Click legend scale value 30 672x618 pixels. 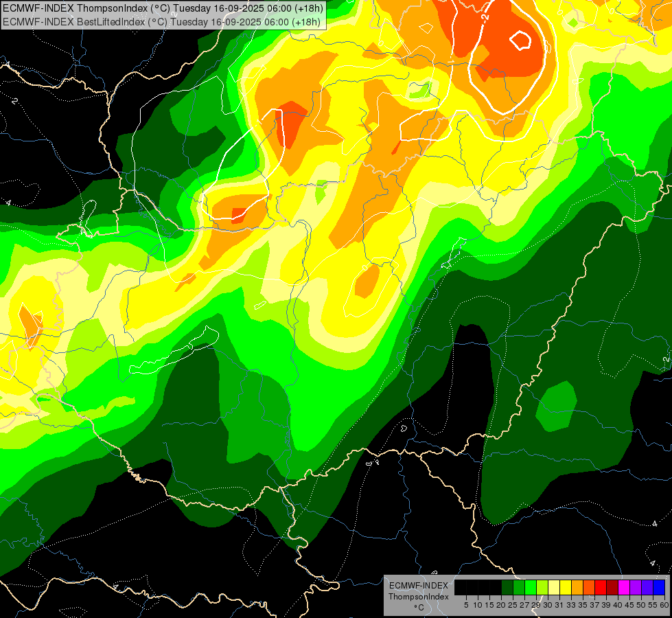click(x=548, y=605)
